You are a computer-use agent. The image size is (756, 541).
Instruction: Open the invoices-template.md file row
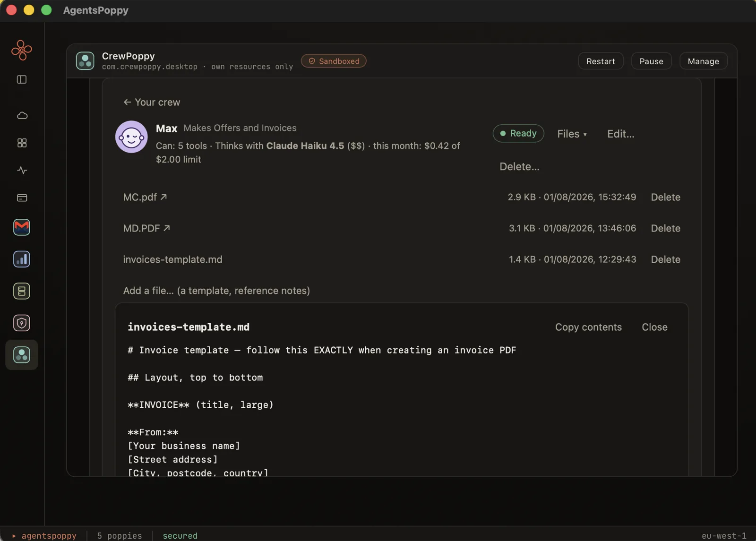point(172,259)
